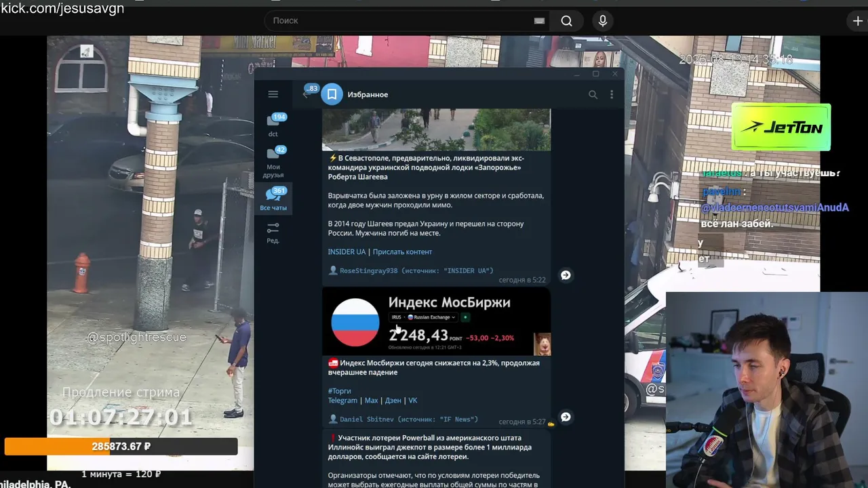Start voice search with microphone
Viewport: 868px width, 488px height.
click(x=602, y=21)
